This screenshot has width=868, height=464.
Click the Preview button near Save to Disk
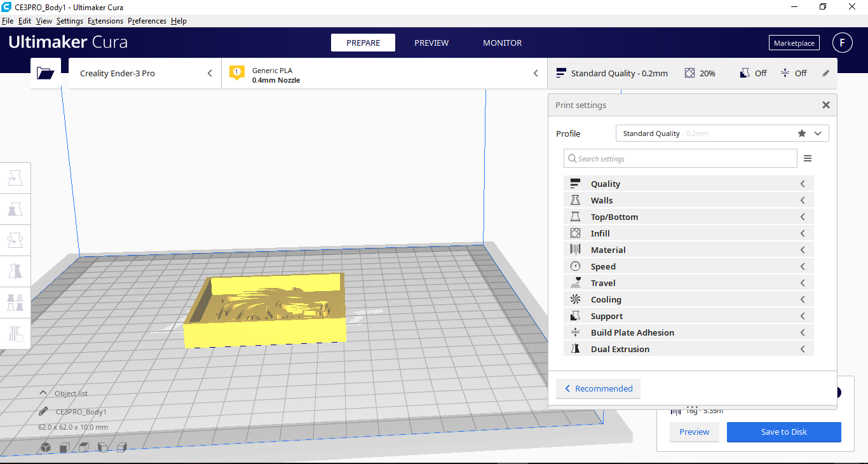pyautogui.click(x=695, y=432)
